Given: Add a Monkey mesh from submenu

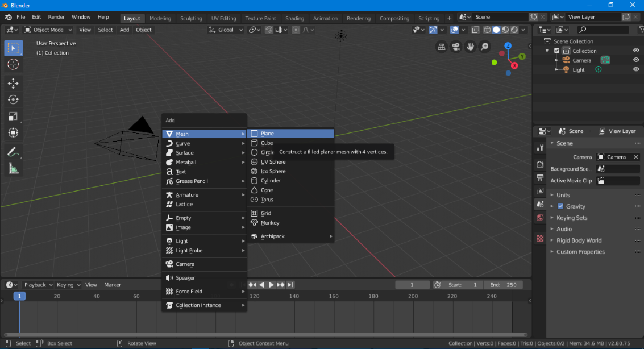Looking at the screenshot, I should click(270, 223).
